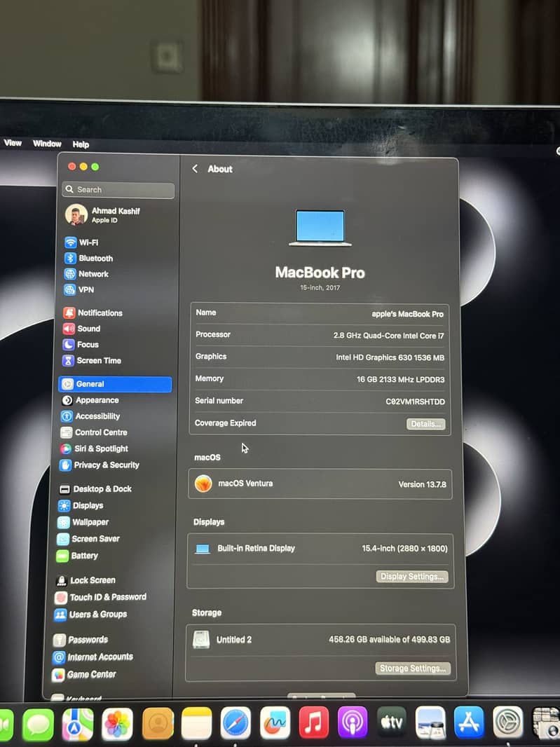The image size is (560, 747).
Task: Launch Messages from the Dock
Action: coord(38,725)
